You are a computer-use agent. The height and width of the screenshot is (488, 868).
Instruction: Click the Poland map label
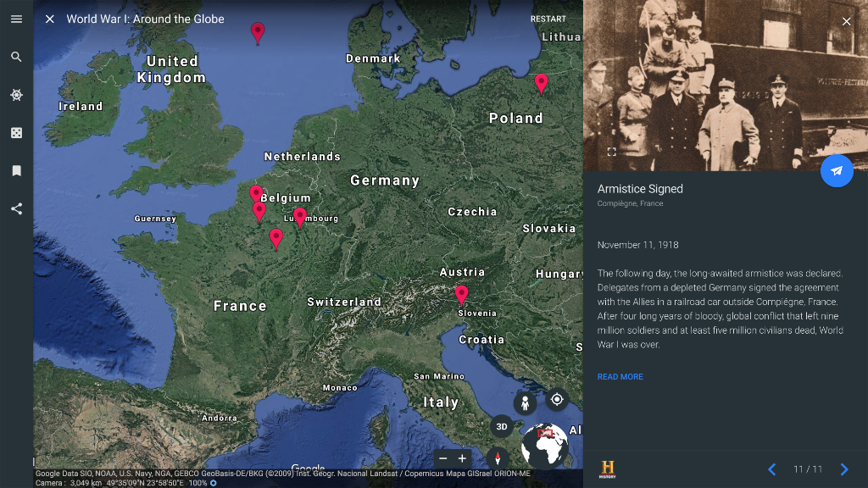coord(516,118)
